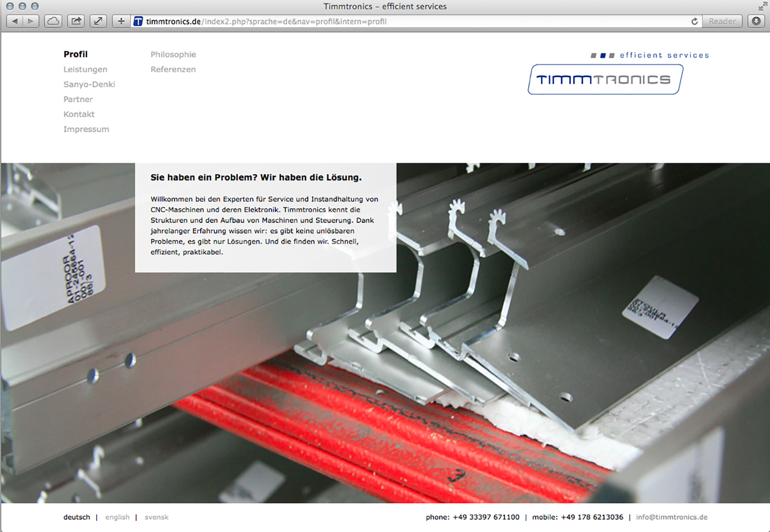Open the Downloads icon button
This screenshot has width=770, height=532.
click(756, 21)
